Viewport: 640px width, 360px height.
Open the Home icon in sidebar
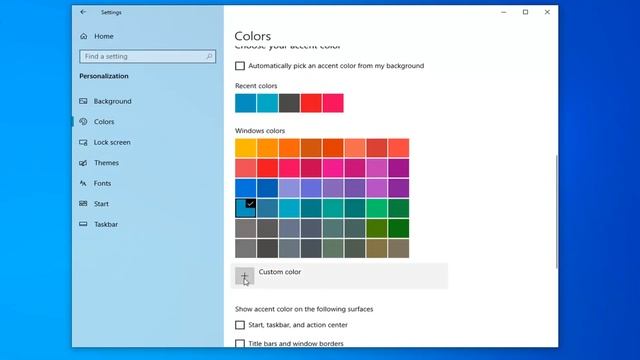[84, 36]
